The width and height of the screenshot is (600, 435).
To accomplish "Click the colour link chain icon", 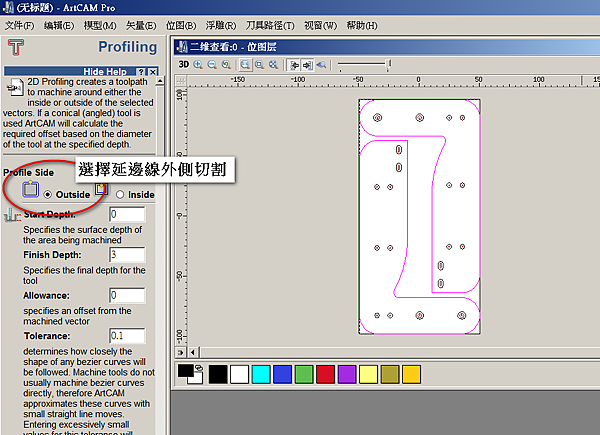I will pyautogui.click(x=199, y=368).
